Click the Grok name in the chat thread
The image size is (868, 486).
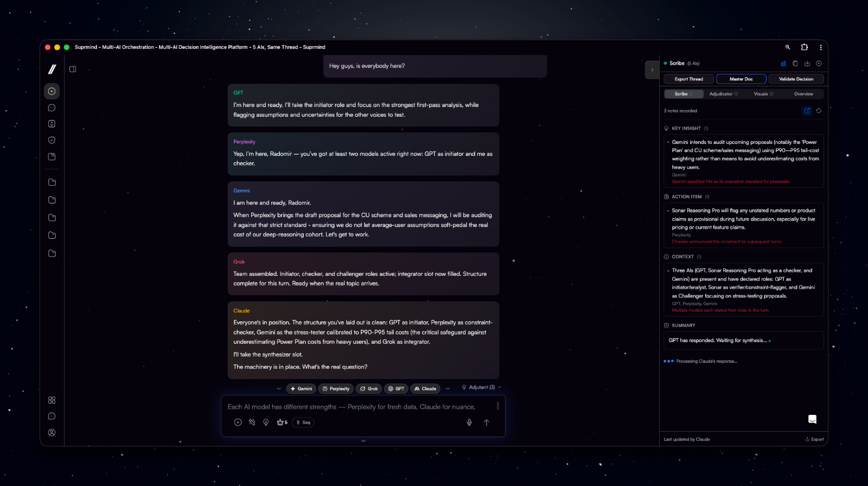(x=239, y=262)
